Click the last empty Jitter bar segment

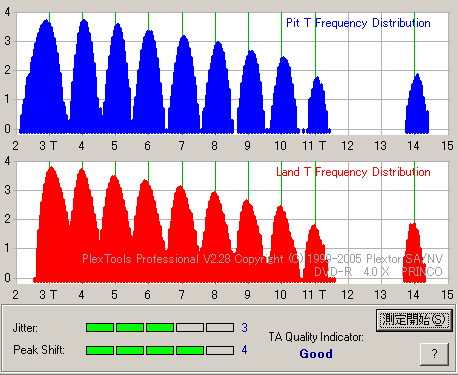(220, 328)
